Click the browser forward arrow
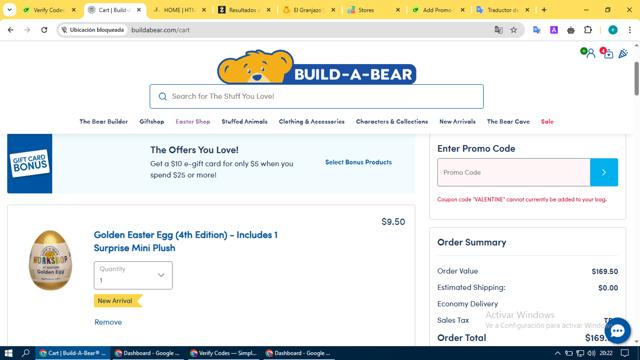Viewport: 640px width, 360px height. click(x=27, y=30)
